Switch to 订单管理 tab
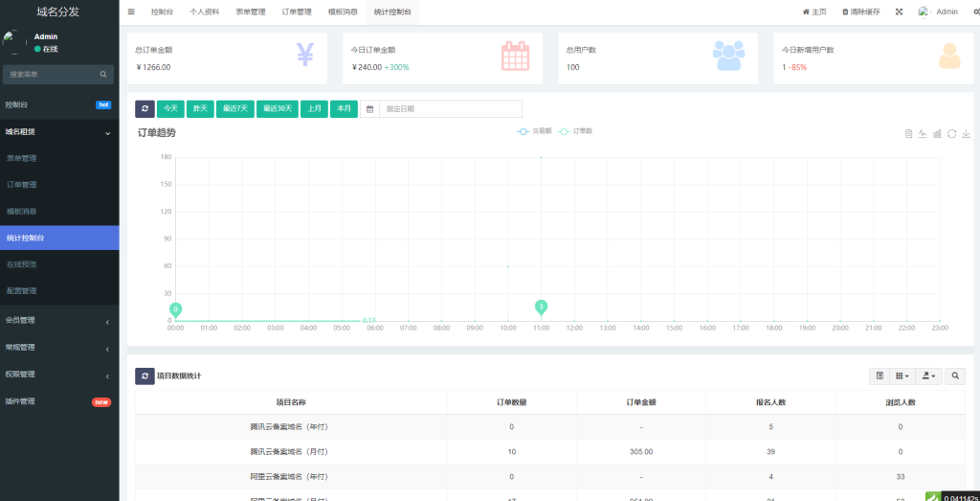Viewport: 980px width, 501px height. [x=297, y=12]
